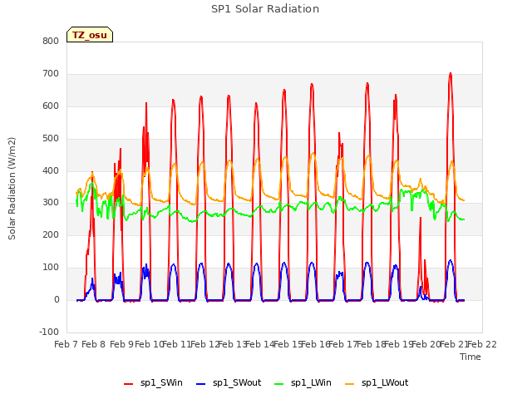
Task: Click the green sp1_LWin legend swatch
Action: (279, 384)
